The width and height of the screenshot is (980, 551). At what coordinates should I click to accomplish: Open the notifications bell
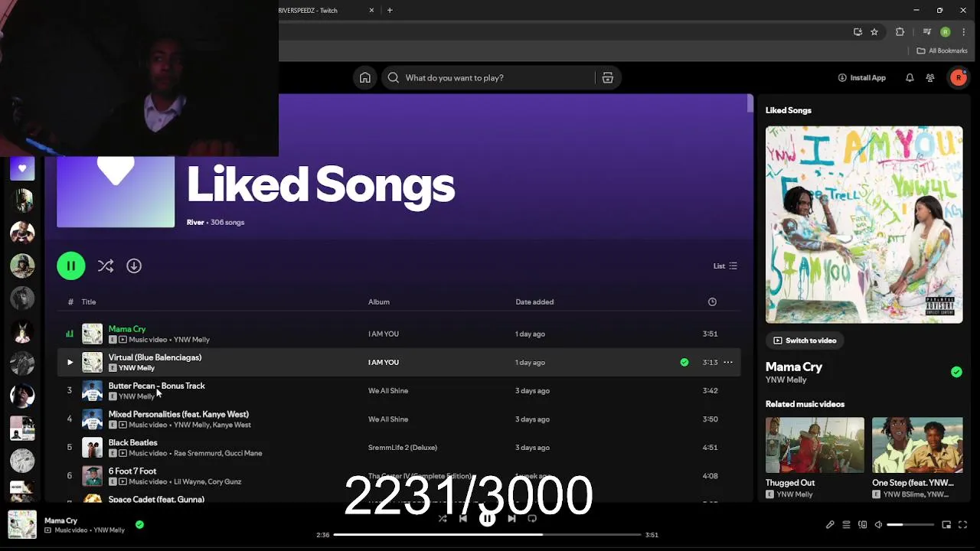[x=910, y=77]
